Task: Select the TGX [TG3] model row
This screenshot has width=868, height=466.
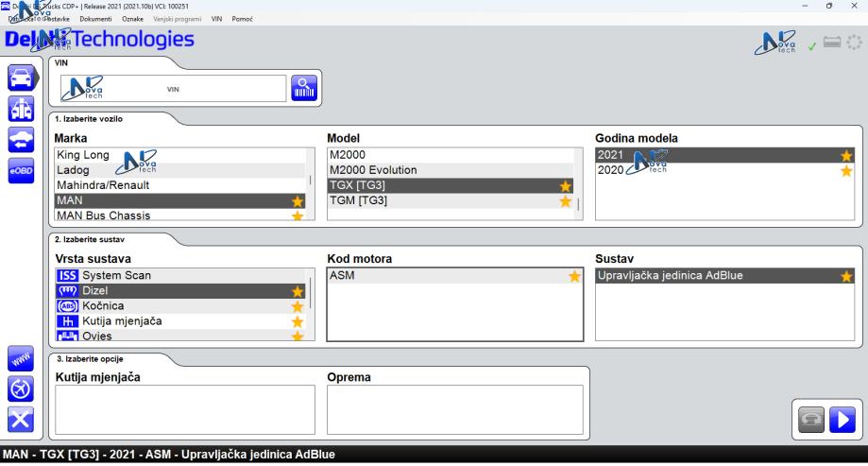Action: (x=451, y=185)
